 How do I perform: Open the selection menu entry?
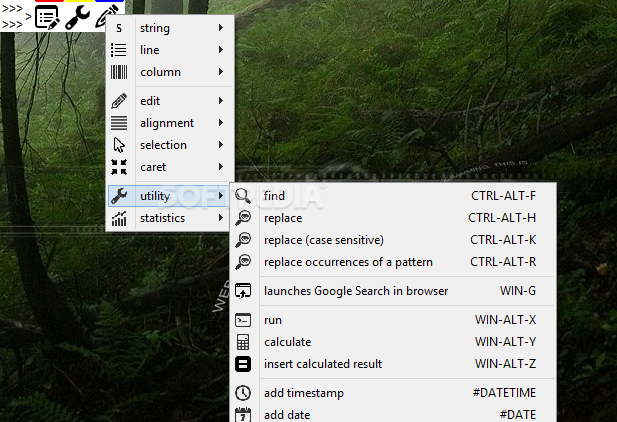point(170,145)
